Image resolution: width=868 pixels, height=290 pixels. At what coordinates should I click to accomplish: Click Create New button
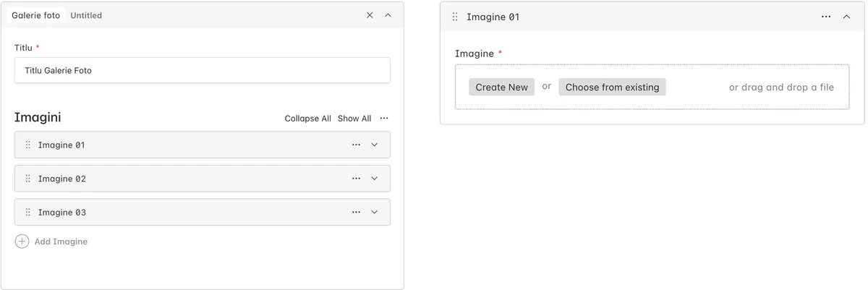[501, 87]
